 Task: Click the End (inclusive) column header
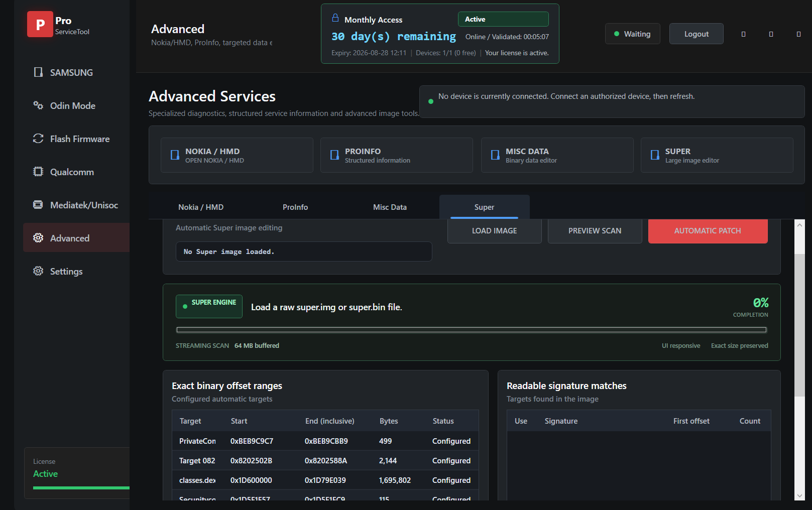tap(330, 421)
